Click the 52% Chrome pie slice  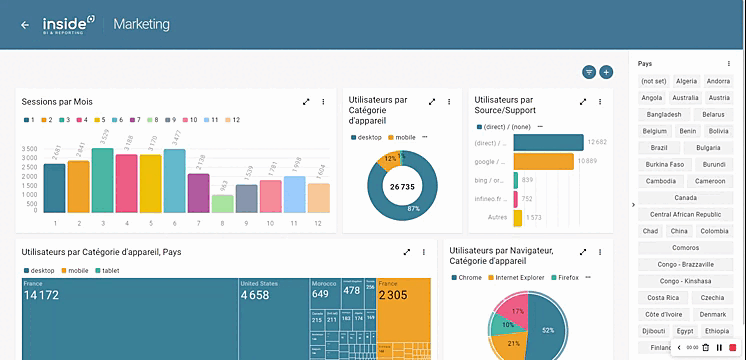click(x=549, y=330)
